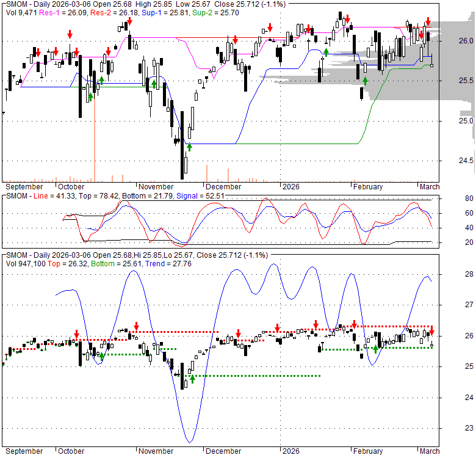This screenshot has height=455, width=476.
Task: Click the red sell arrow at late-October peak in the top chart
Action: coord(129,21)
